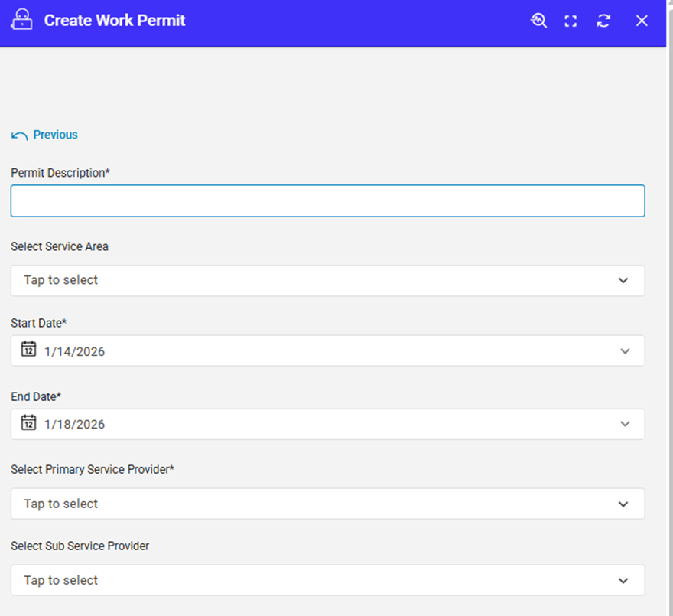Open the diagnostics magnifier icon in header

539,21
